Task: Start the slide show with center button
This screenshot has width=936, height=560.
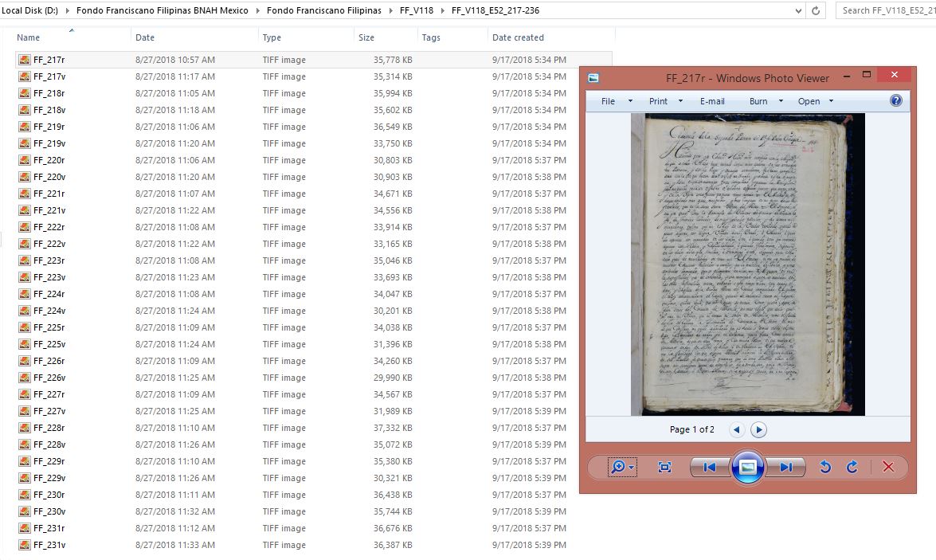Action: click(x=747, y=468)
